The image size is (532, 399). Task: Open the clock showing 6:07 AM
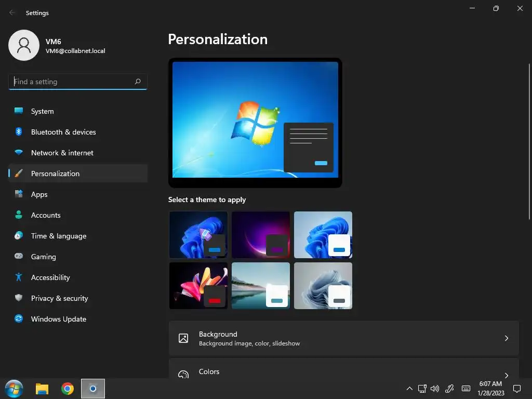tap(490, 389)
